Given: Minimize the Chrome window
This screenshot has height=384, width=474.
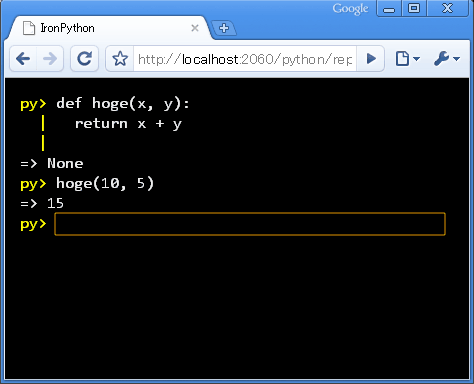Looking at the screenshot, I should coord(389,8).
